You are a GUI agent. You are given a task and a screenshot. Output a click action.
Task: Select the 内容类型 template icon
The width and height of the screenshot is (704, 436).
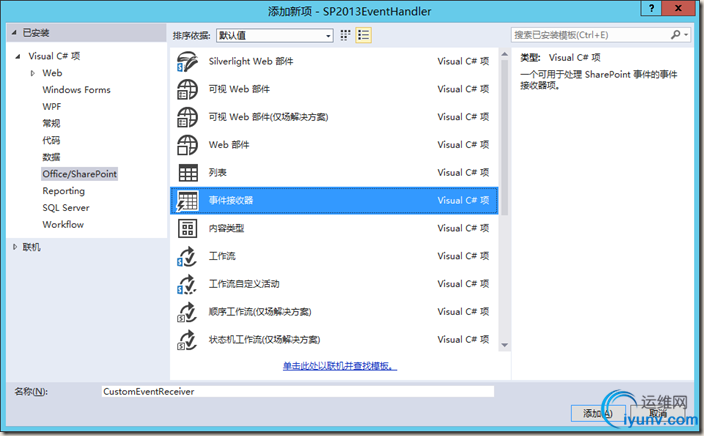188,229
